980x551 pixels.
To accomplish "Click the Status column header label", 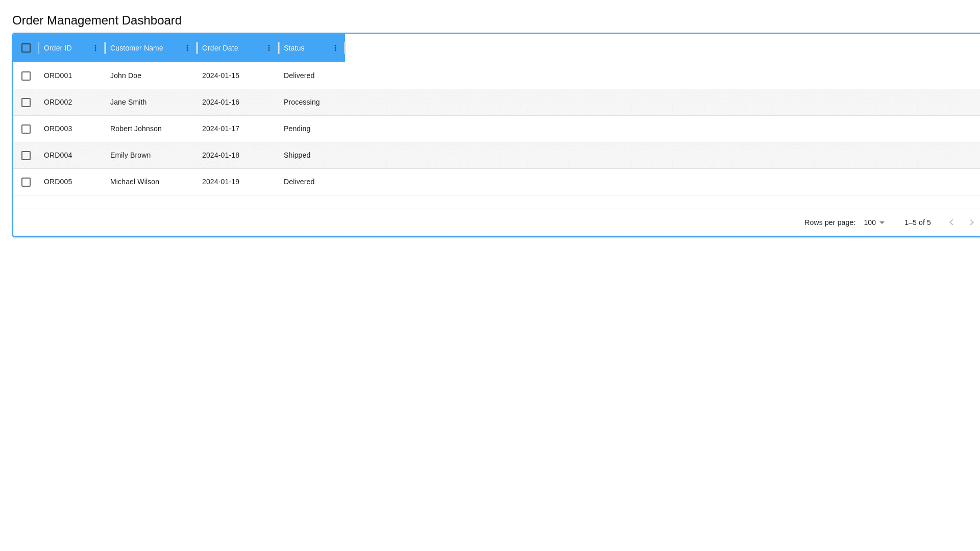I will [x=294, y=48].
